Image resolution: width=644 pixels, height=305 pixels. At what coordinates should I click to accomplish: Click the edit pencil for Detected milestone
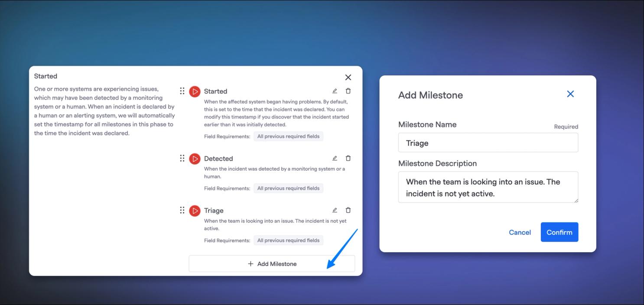click(x=335, y=158)
